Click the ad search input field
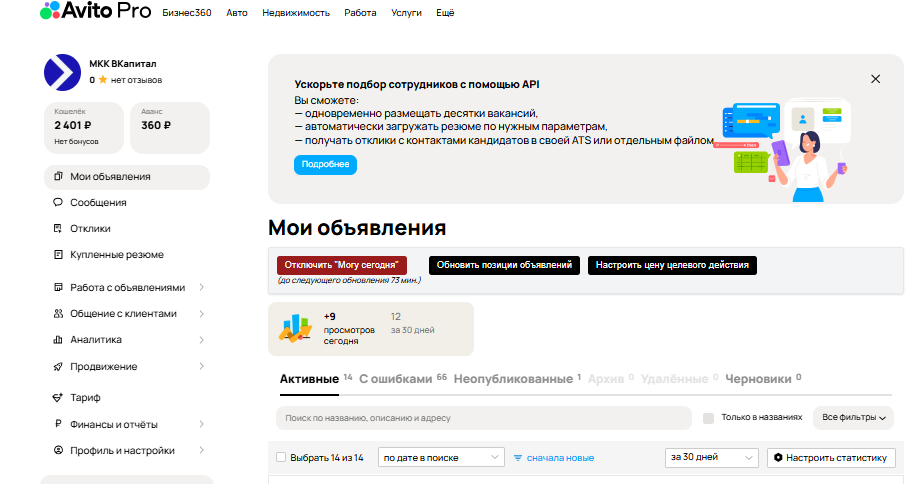915x484 pixels. (484, 418)
